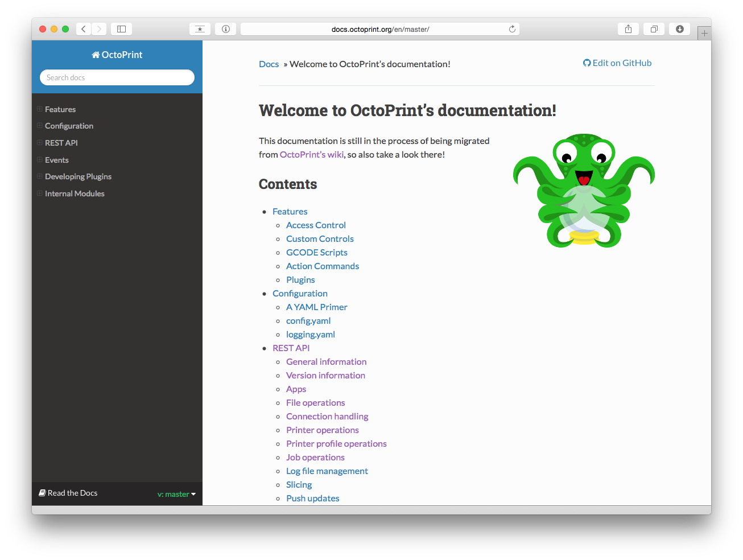Click the Safari back navigation arrow

pyautogui.click(x=84, y=29)
